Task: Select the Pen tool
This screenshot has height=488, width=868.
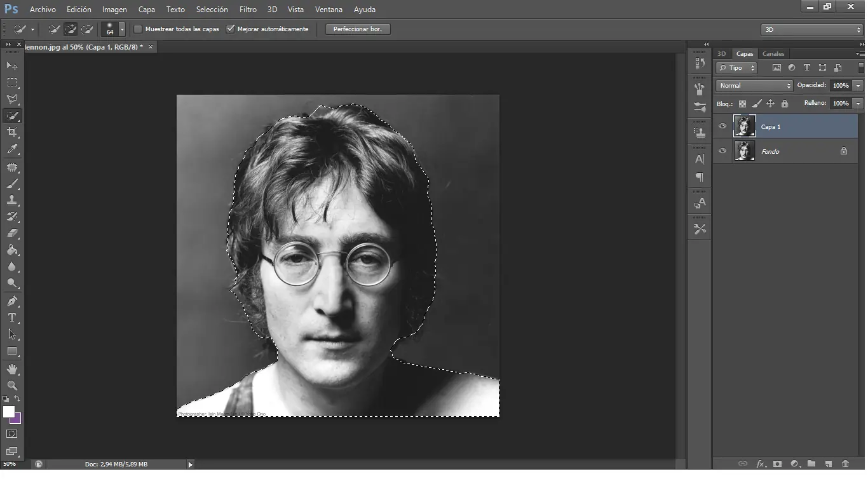Action: coord(12,301)
